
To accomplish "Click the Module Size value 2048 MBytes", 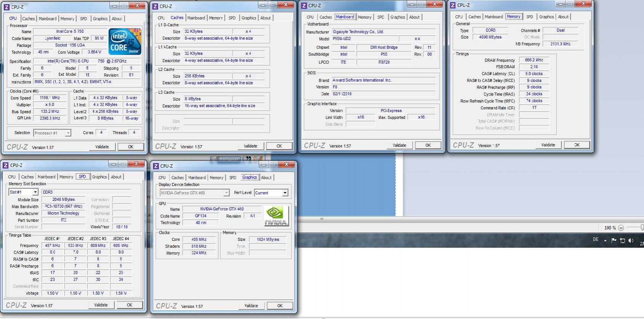I will [63, 200].
